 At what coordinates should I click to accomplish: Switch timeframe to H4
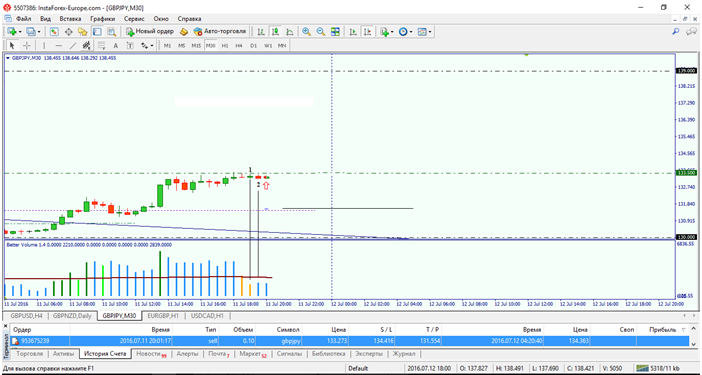(239, 46)
